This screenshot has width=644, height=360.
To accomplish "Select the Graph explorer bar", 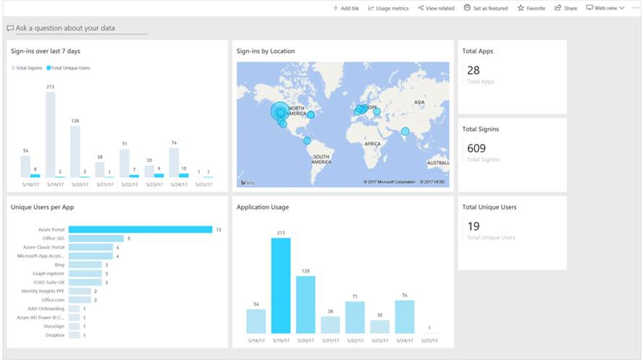I will 85,273.
